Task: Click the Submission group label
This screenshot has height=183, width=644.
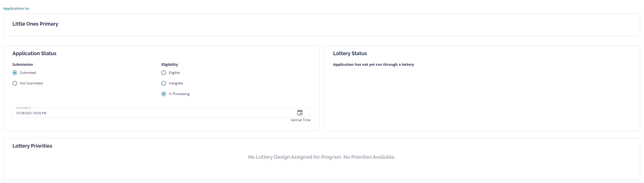Action: tap(23, 64)
